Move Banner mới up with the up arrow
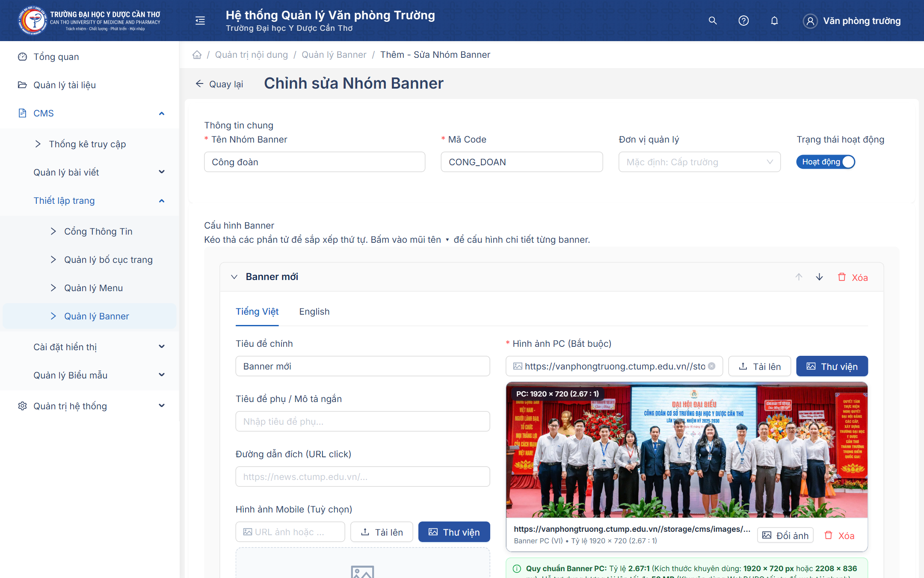924x578 pixels. click(x=799, y=277)
